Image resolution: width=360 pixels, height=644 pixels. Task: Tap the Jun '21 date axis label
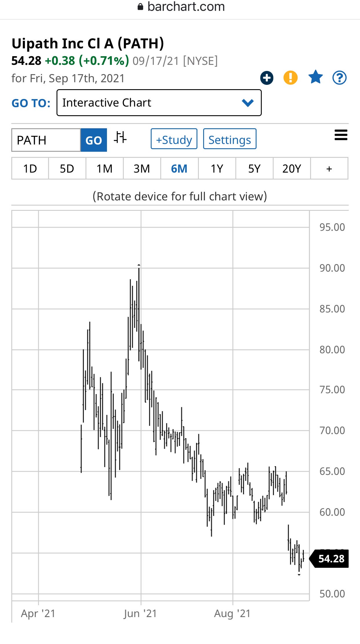pos(140,613)
